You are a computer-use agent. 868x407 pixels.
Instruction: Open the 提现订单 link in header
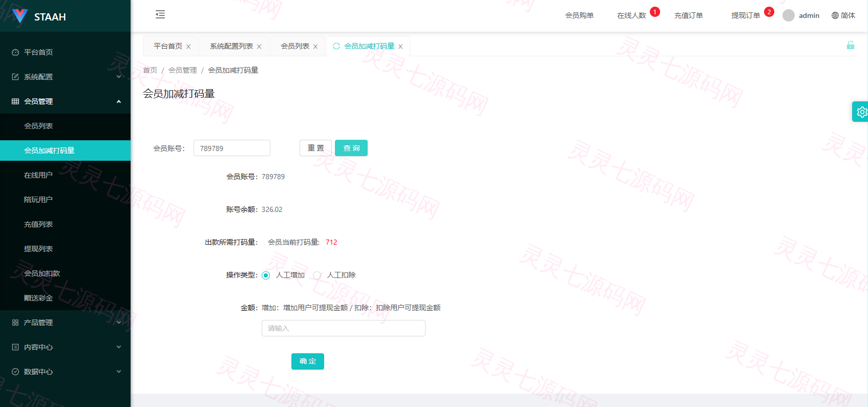point(746,15)
